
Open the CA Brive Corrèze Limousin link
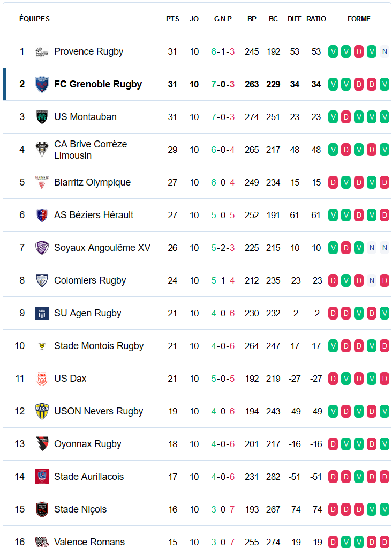click(91, 150)
